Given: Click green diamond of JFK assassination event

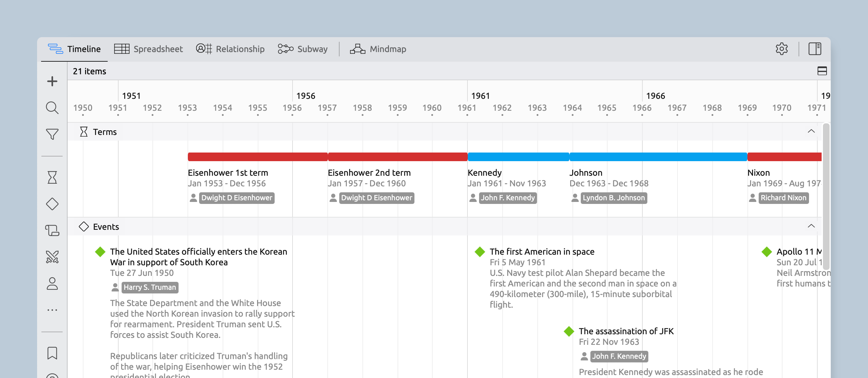Looking at the screenshot, I should point(569,331).
